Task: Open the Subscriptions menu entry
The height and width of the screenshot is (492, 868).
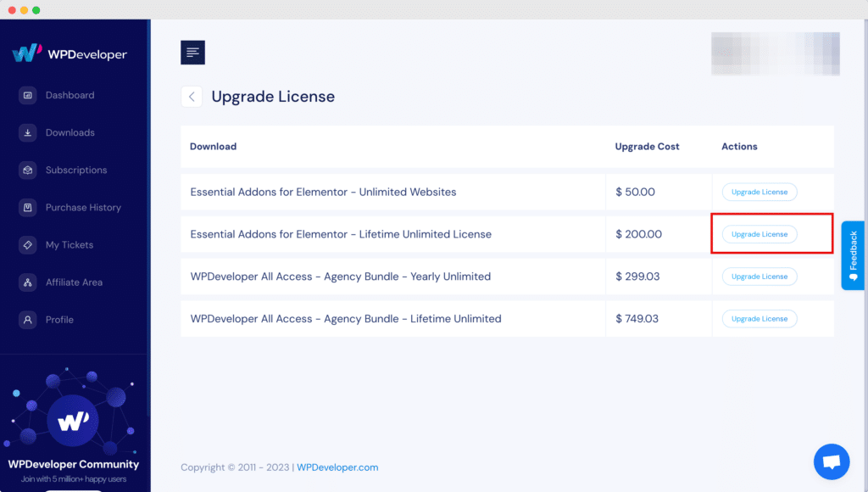Action: 78,170
